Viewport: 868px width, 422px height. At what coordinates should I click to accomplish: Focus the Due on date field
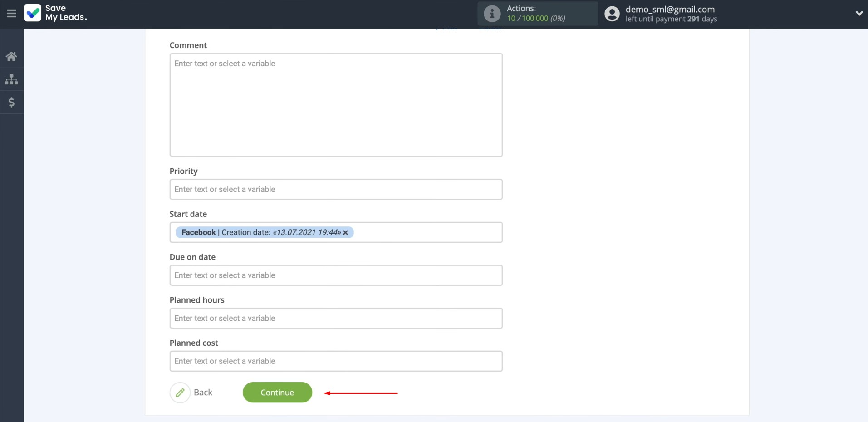pos(336,275)
